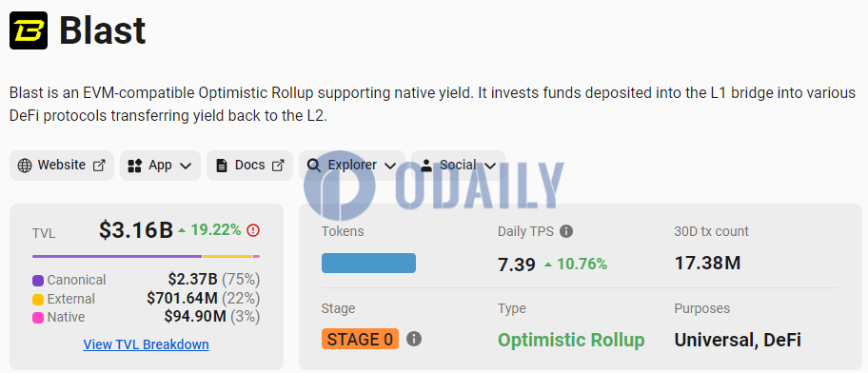Image resolution: width=868 pixels, height=373 pixels.
Task: Click the blue Tokens bar
Action: click(x=368, y=263)
